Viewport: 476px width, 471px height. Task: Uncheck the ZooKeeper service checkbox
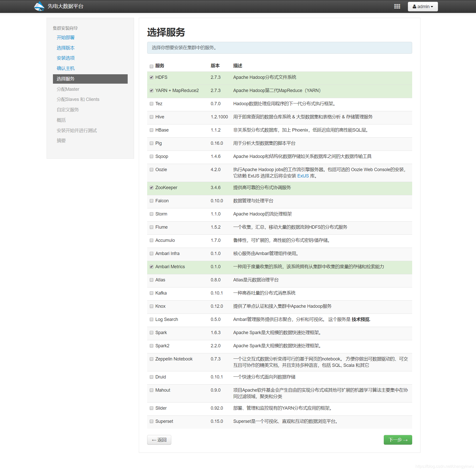(x=151, y=188)
